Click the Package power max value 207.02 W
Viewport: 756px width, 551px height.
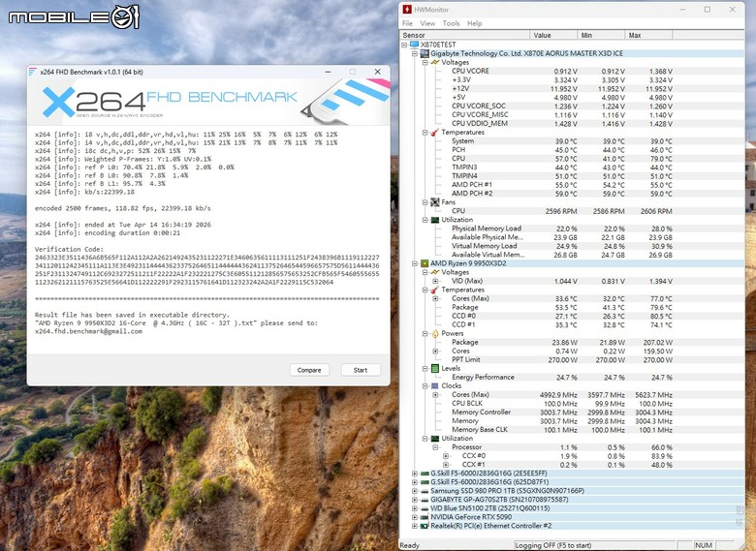coord(658,343)
